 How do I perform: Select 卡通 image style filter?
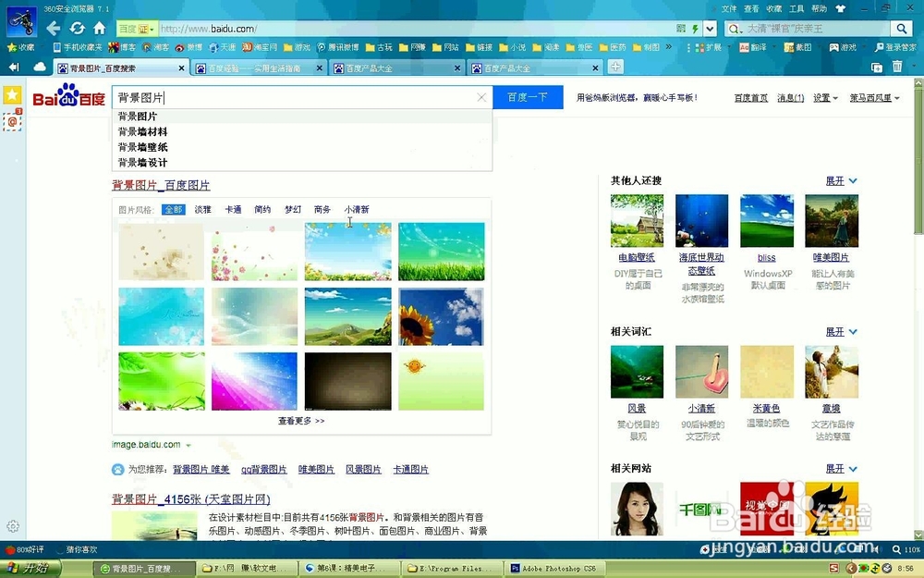[233, 209]
